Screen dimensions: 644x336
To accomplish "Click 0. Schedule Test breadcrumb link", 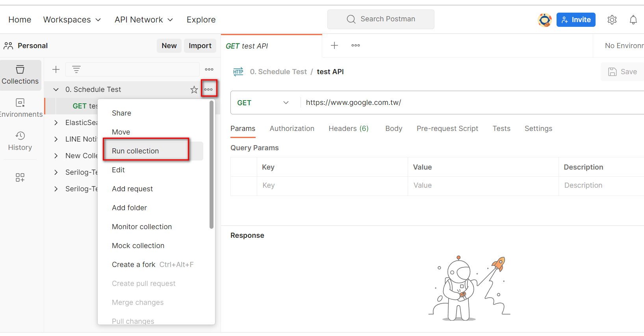I will [x=278, y=72].
